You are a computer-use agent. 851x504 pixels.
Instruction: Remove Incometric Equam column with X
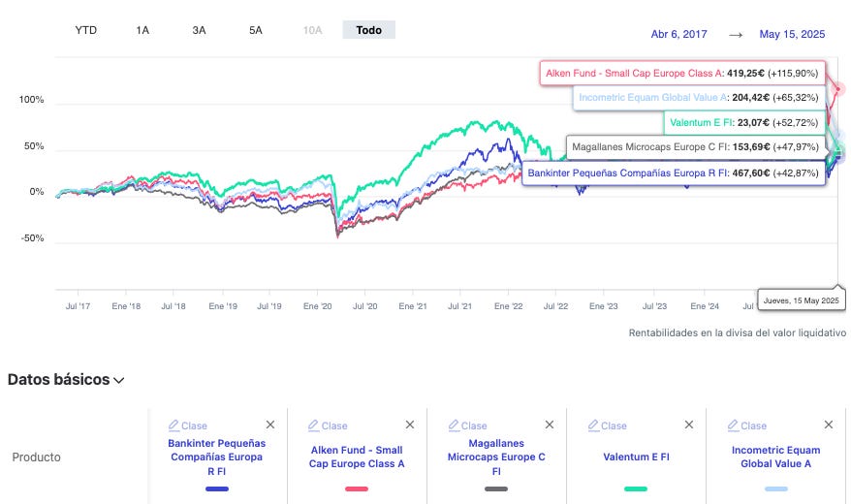828,425
